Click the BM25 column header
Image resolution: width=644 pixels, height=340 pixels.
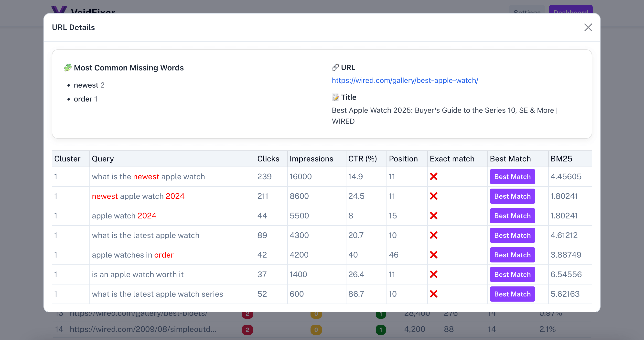pyautogui.click(x=561, y=159)
